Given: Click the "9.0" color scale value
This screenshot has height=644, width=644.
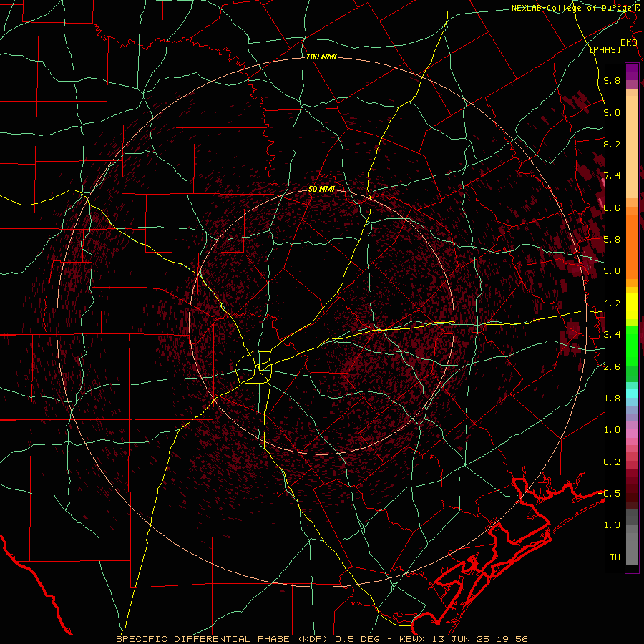Looking at the screenshot, I should tap(612, 113).
